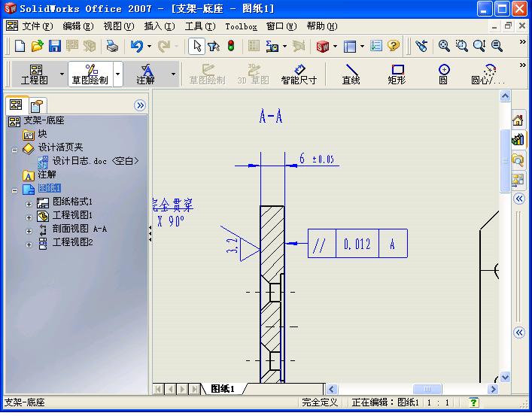This screenshot has height=416, width=532.
Task: Open the 文件(F) menu
Action: click(38, 26)
